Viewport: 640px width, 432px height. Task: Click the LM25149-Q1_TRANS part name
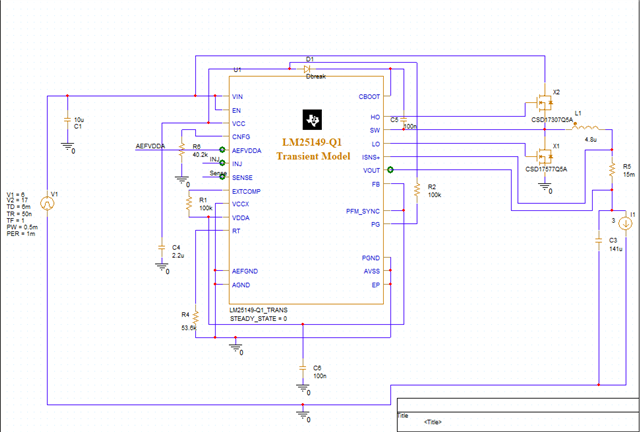tap(258, 310)
